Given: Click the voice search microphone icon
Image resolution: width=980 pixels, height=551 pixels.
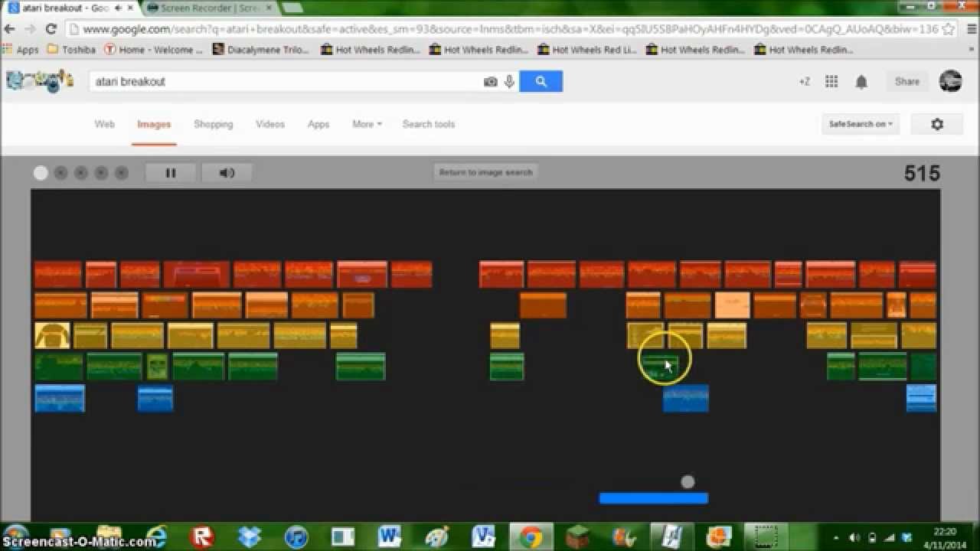Looking at the screenshot, I should pos(509,82).
